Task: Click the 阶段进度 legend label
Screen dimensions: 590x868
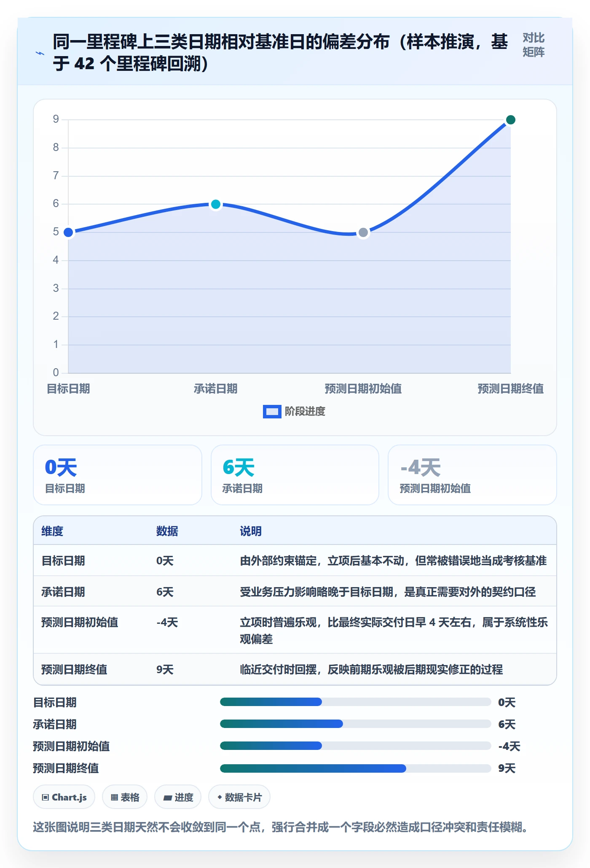Action: [305, 411]
